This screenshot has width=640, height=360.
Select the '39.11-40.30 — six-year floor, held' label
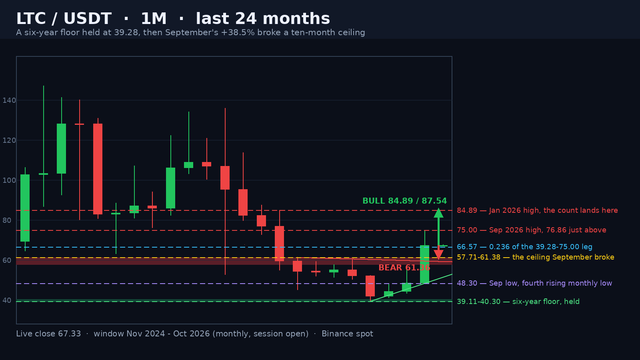[x=518, y=302]
